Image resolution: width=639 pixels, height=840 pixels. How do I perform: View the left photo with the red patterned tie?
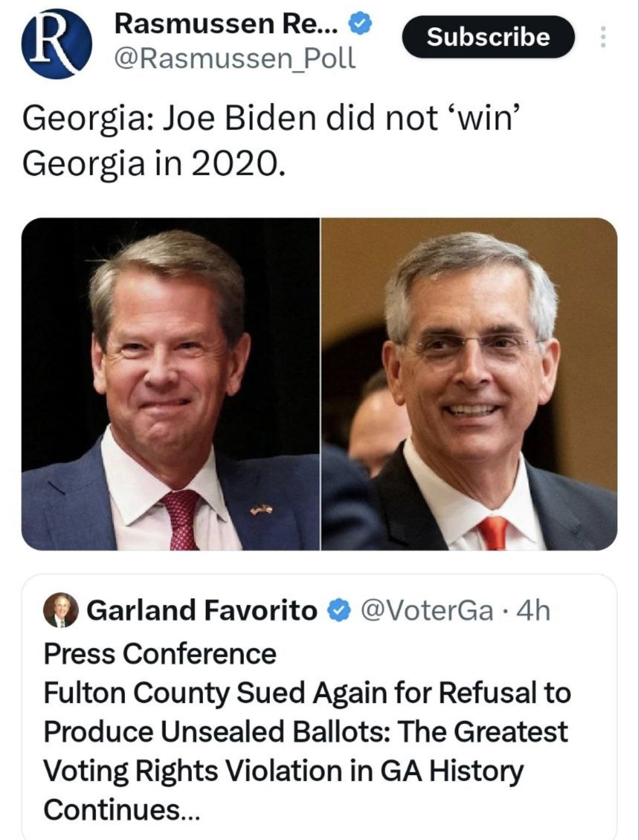(x=170, y=384)
